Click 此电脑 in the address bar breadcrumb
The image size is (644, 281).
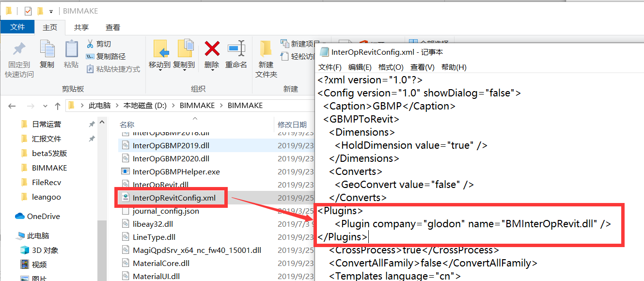[99, 106]
